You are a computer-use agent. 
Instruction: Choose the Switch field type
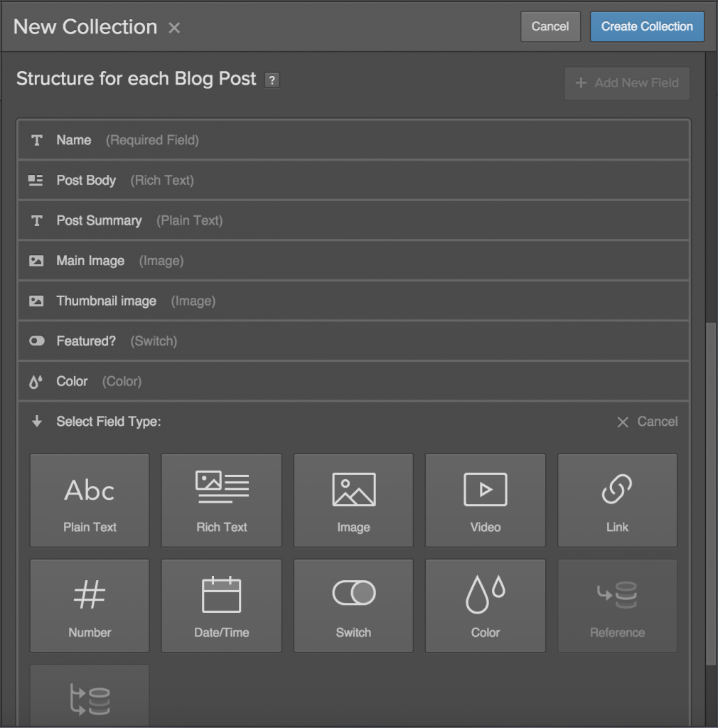pyautogui.click(x=353, y=605)
